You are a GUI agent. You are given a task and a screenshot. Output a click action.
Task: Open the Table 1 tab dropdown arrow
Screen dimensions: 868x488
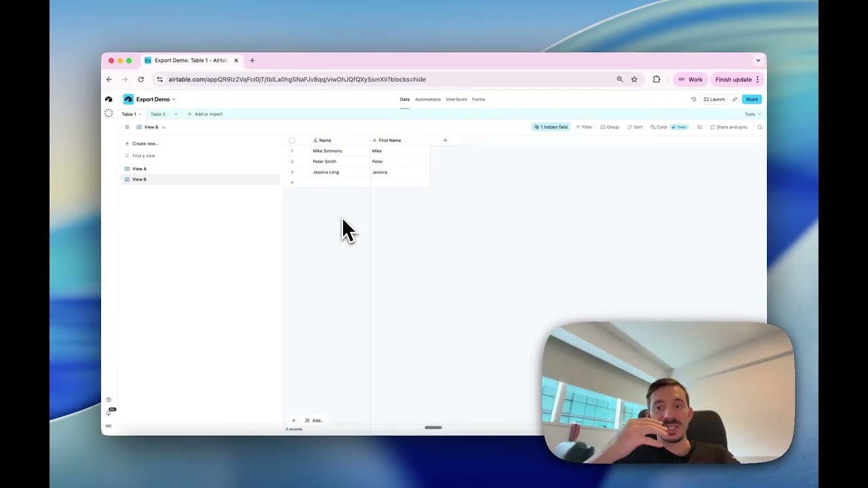140,114
